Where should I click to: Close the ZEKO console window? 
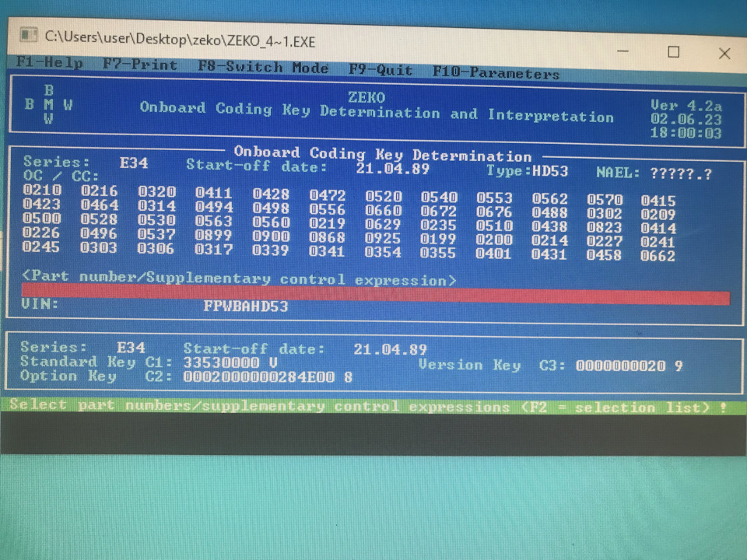tap(724, 54)
